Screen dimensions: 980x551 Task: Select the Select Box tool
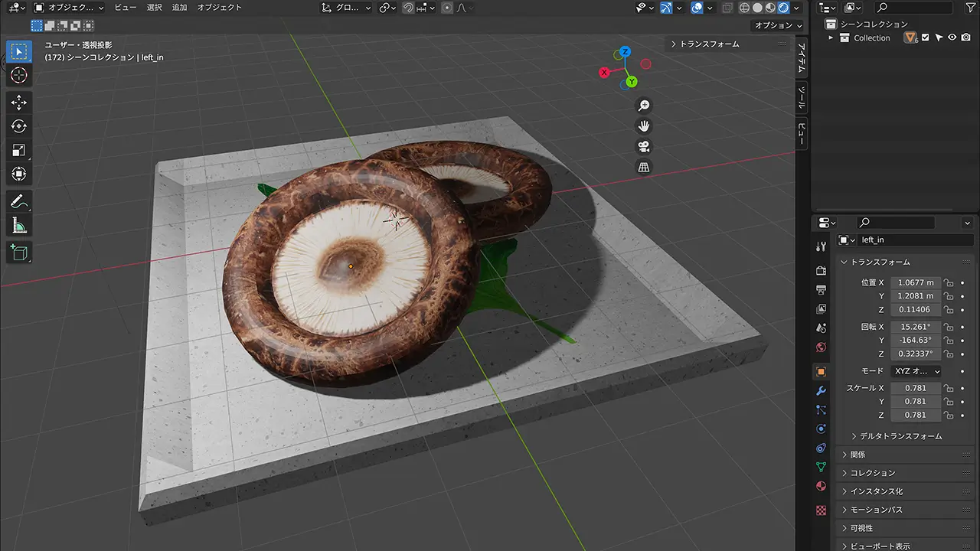point(19,52)
